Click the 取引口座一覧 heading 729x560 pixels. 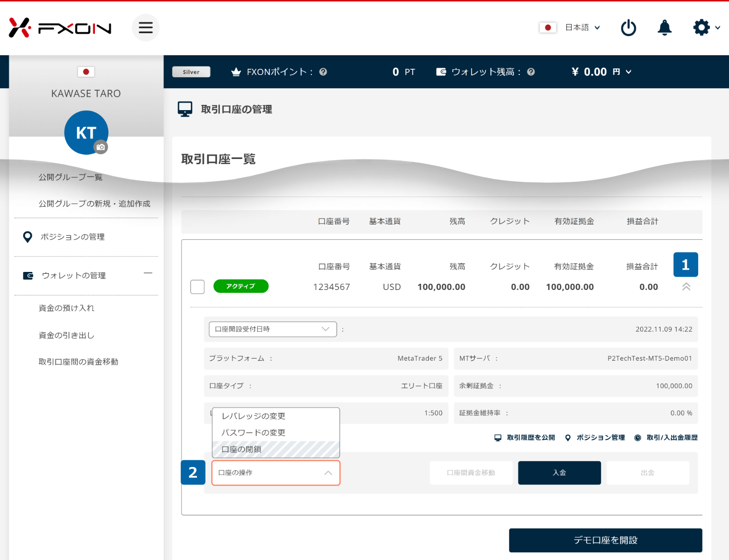tap(218, 159)
